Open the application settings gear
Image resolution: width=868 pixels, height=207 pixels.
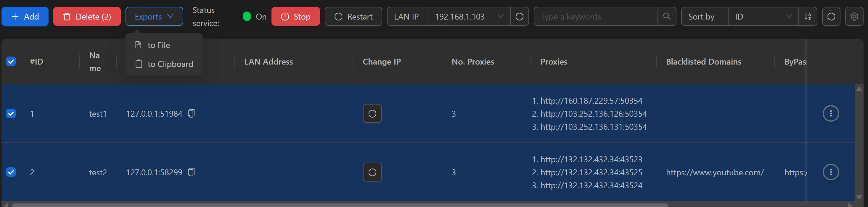click(854, 16)
